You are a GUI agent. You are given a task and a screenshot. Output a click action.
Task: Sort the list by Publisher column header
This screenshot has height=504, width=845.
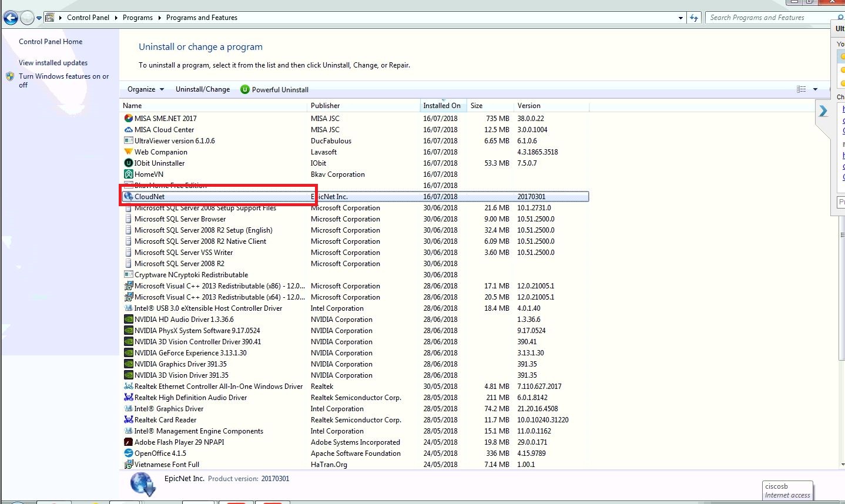click(364, 106)
